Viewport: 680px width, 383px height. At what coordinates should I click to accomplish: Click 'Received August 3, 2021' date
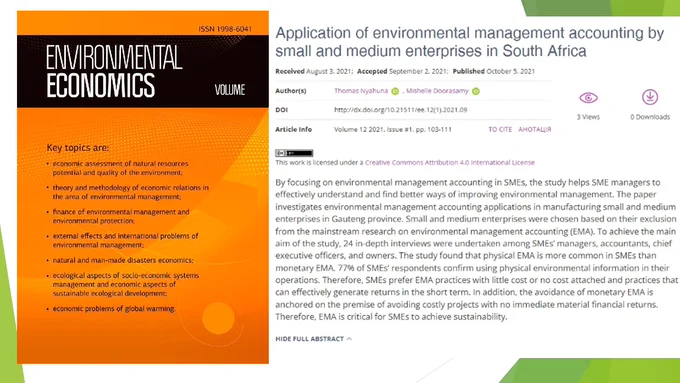(314, 71)
